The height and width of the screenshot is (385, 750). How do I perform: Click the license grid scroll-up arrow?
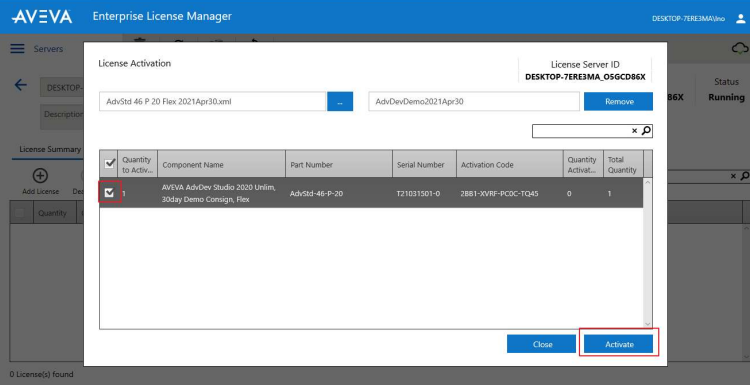648,182
